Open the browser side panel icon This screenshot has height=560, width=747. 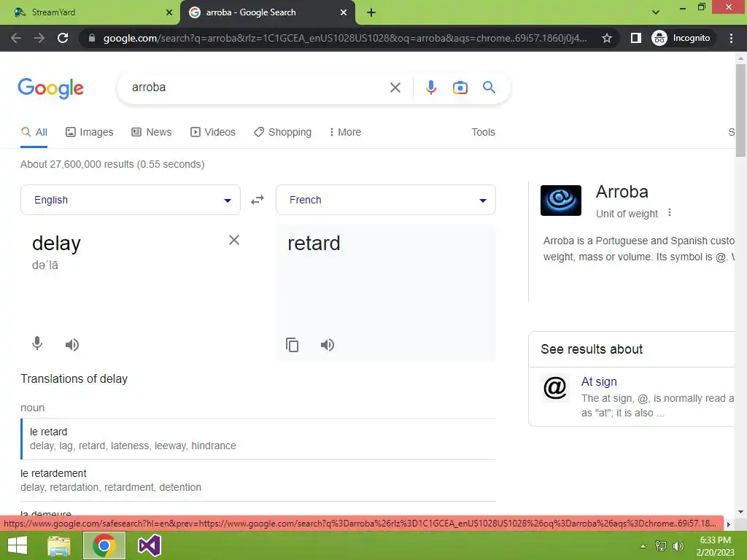click(x=635, y=38)
